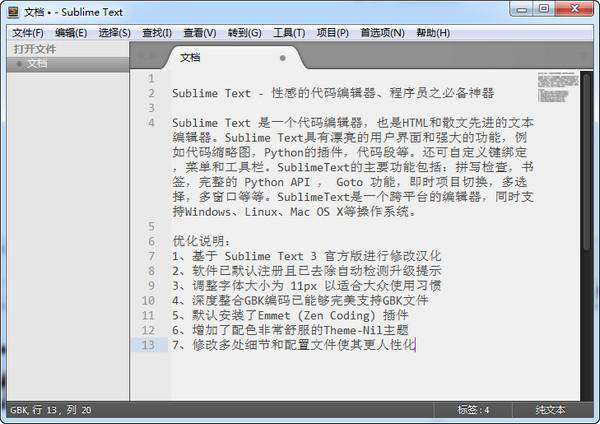
Task: Click the line '7、修改多处细节和配置文件使其更人性化'
Action: click(293, 345)
